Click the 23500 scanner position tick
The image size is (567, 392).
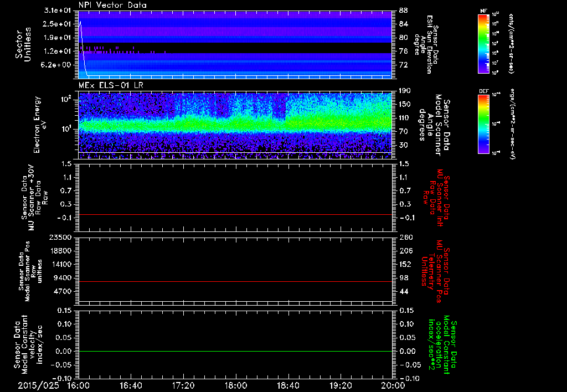click(60, 237)
